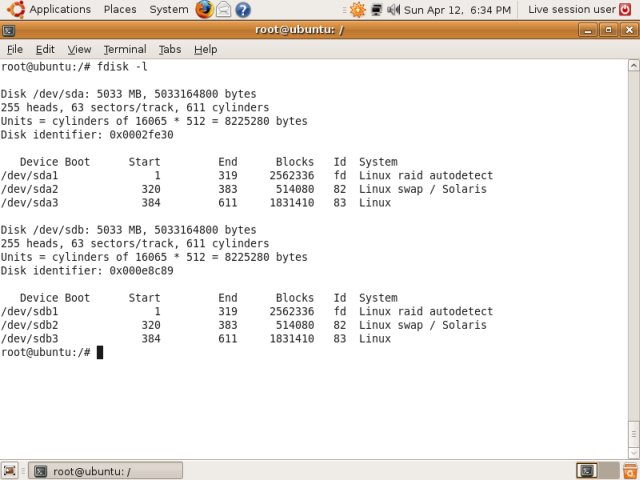Close the terminal window

[629, 30]
